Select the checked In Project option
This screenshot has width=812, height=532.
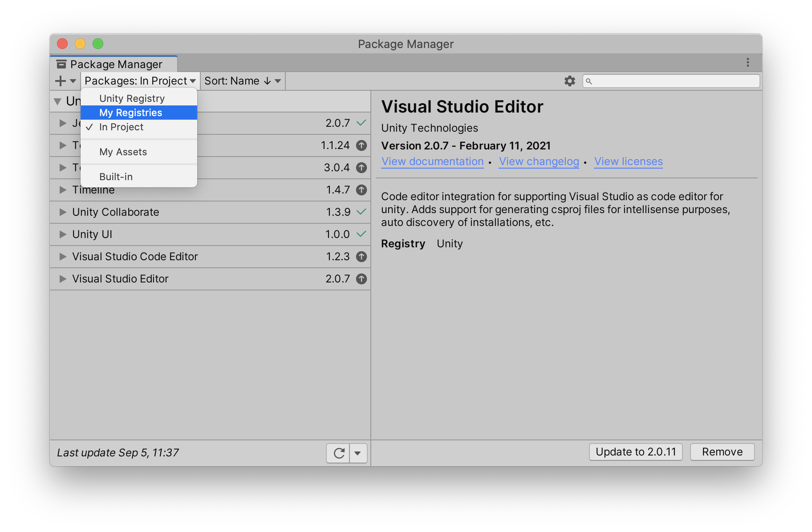click(121, 127)
